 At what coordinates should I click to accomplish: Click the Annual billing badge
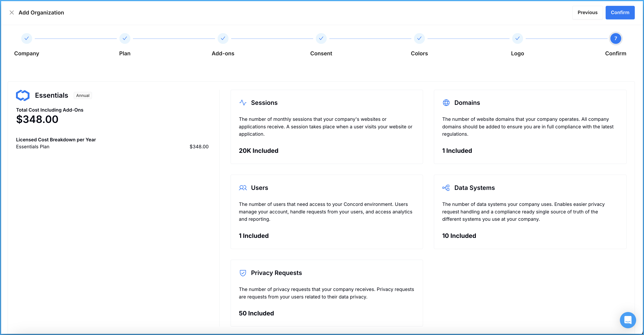tap(83, 96)
